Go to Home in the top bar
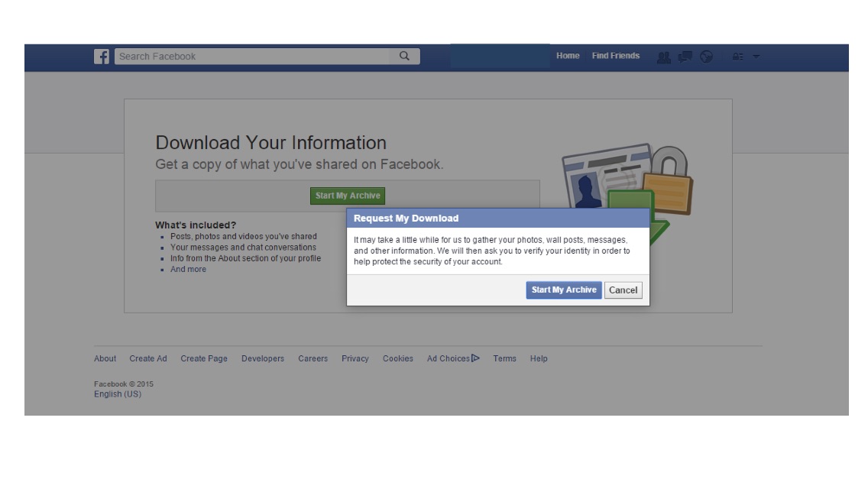Image resolution: width=868 pixels, height=489 pixels. 568,56
